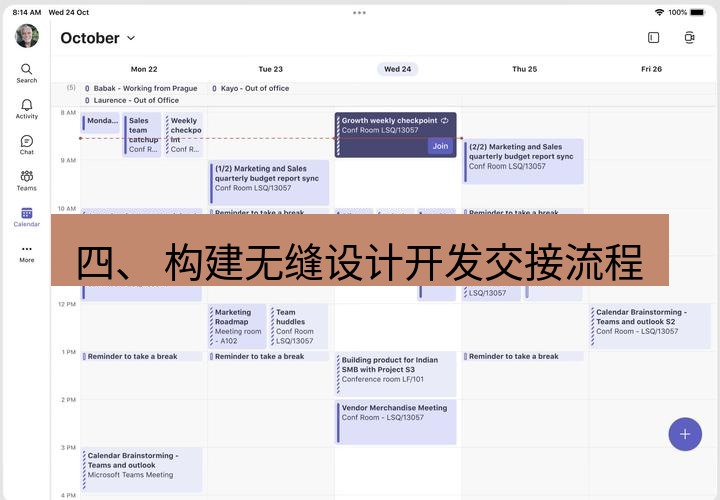Open the Vendor Merchandise Meeting event

[x=396, y=422]
